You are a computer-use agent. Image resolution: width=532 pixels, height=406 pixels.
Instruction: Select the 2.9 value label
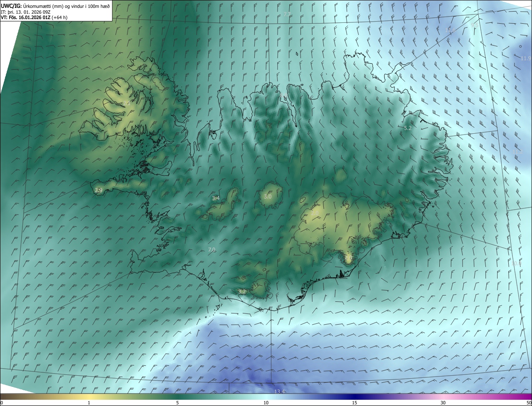point(99,190)
